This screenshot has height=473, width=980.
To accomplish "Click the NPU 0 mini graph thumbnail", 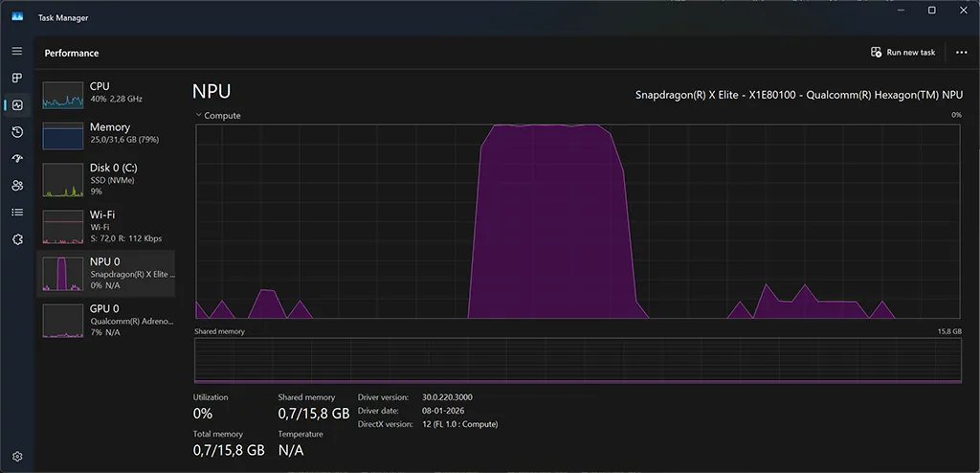I will [63, 274].
